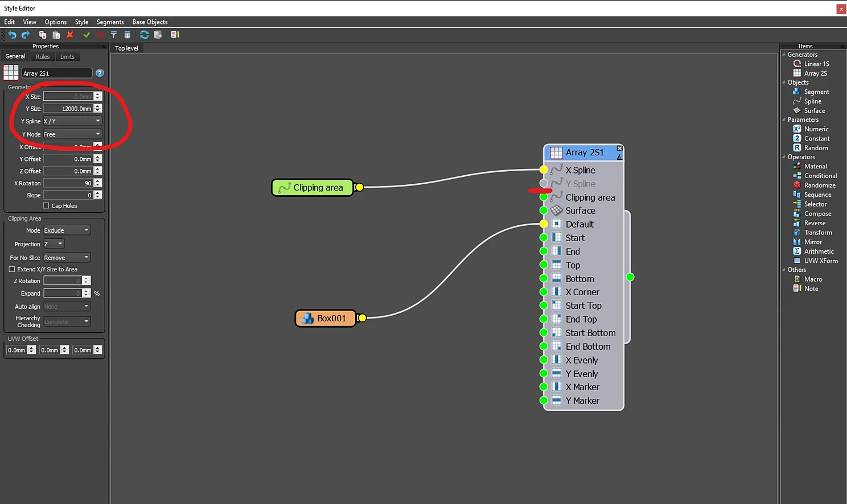847x504 pixels.
Task: Enable the Cap Holes checkbox
Action: (46, 206)
